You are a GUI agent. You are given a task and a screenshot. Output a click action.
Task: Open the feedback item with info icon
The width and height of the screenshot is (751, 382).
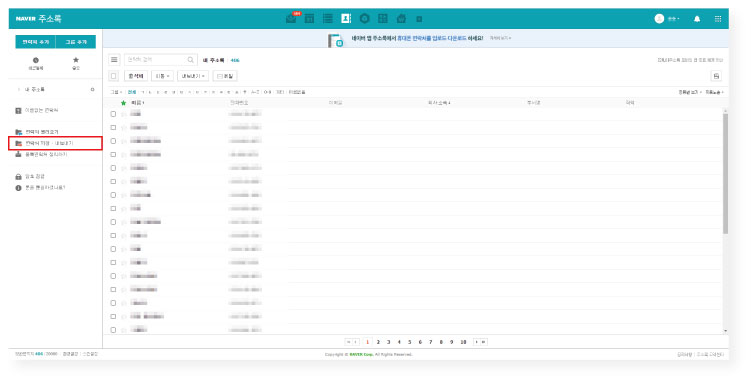[40, 188]
